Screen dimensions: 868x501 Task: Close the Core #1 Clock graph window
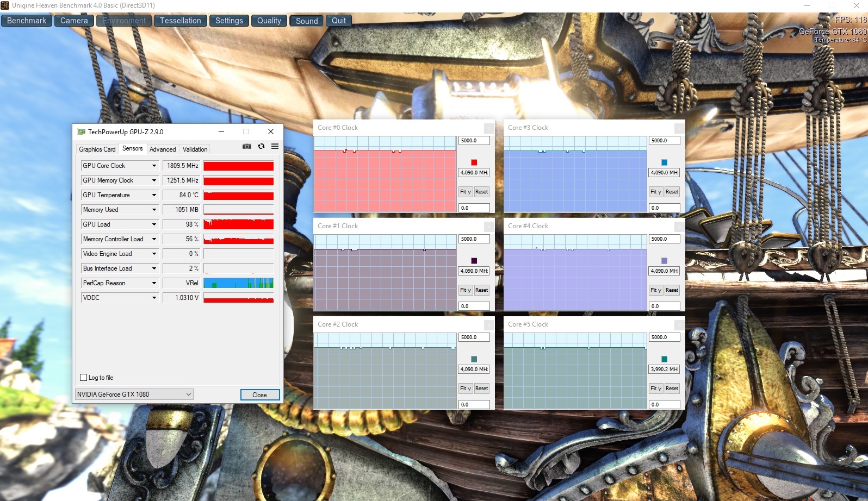(489, 227)
